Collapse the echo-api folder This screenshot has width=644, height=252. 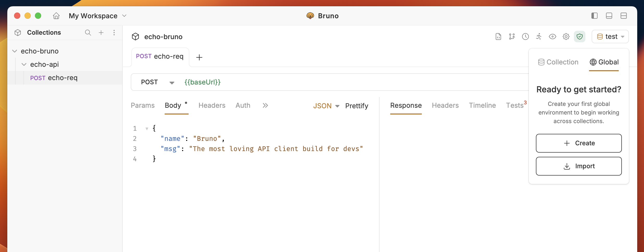coord(24,64)
